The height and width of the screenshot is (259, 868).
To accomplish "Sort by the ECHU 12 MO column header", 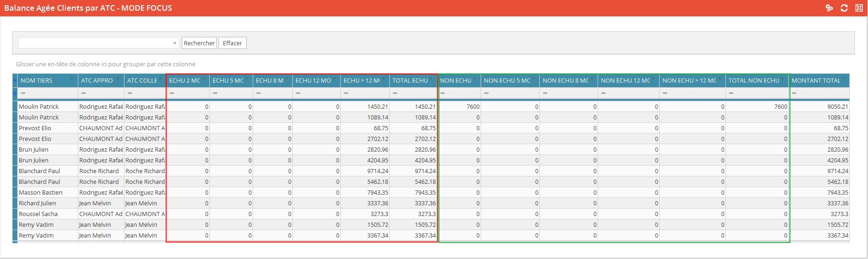I will 313,81.
